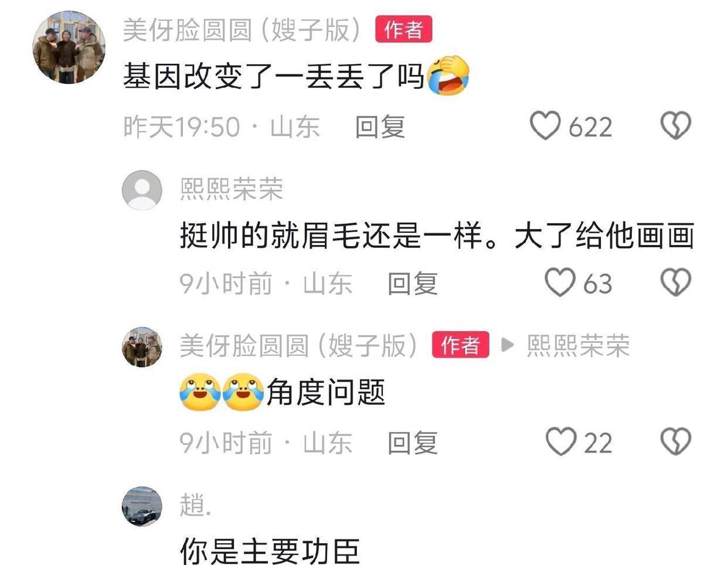The height and width of the screenshot is (565, 728).
Task: Tap the 作者 badge on top comment
Action: 403,29
